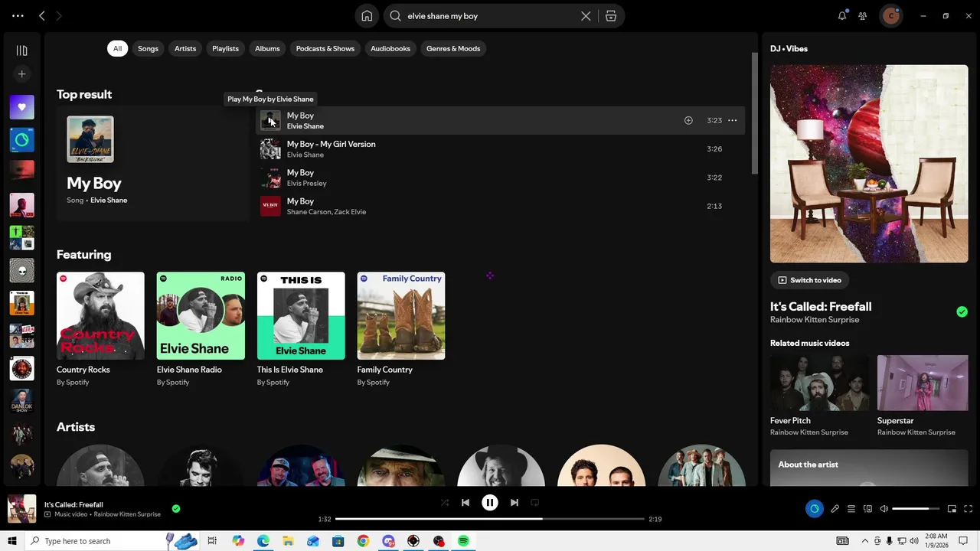The height and width of the screenshot is (551, 980).
Task: Filter results by Audiobooks
Action: [x=390, y=48]
